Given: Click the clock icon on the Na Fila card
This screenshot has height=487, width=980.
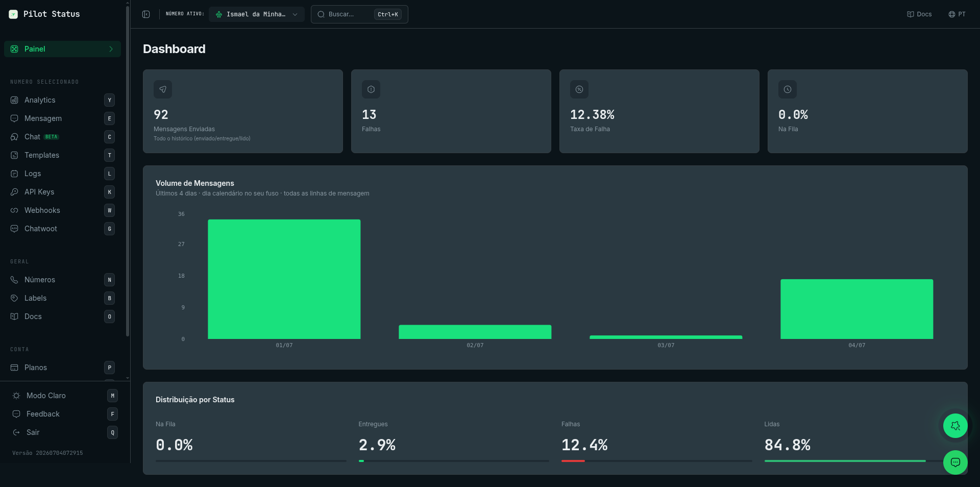Looking at the screenshot, I should point(788,89).
